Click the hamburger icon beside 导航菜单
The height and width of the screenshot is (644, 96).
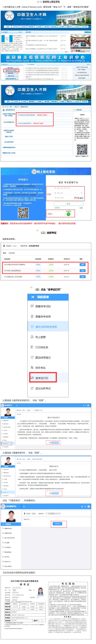(x=33, y=297)
